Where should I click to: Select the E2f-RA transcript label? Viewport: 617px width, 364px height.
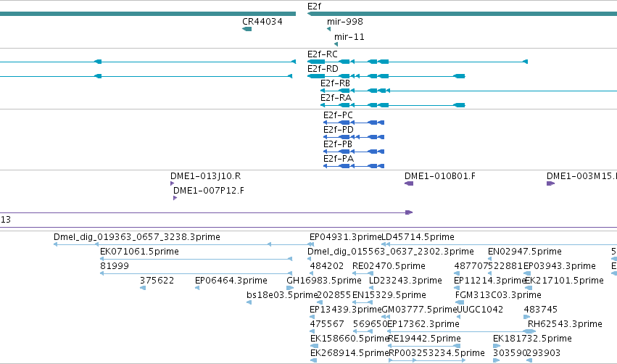tap(336, 98)
